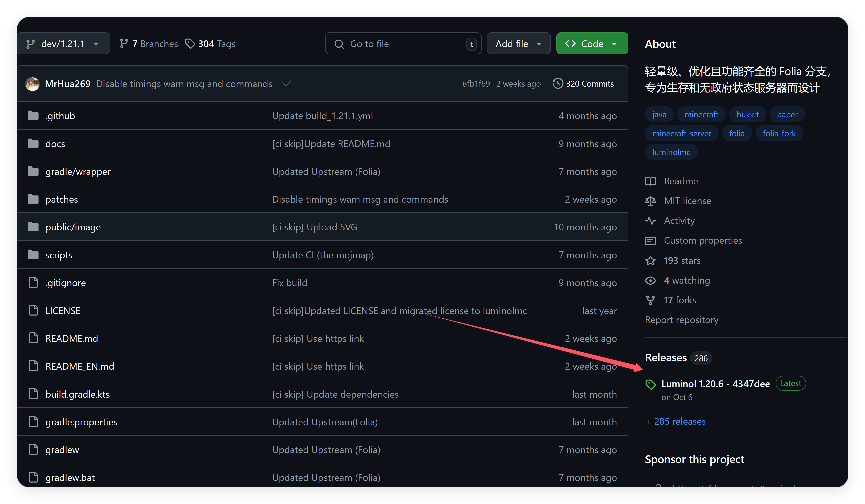The height and width of the screenshot is (504, 865).
Task: Click the eye icon beside 4 watching
Action: tap(650, 280)
